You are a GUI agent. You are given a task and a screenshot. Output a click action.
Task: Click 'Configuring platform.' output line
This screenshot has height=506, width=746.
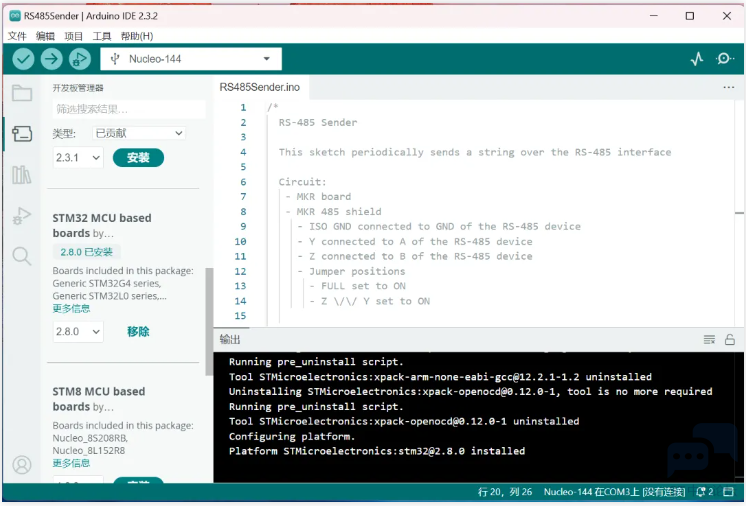(x=292, y=436)
